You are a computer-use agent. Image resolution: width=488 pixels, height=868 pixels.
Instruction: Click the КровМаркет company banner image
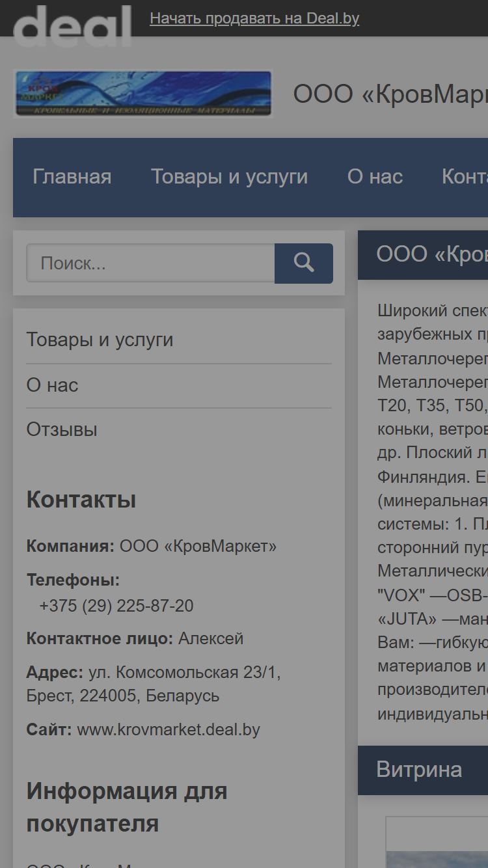pos(143,94)
